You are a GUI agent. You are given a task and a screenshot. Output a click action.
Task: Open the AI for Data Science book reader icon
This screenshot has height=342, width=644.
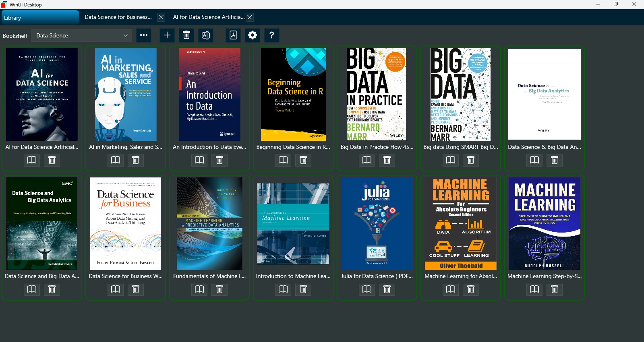[x=32, y=160]
